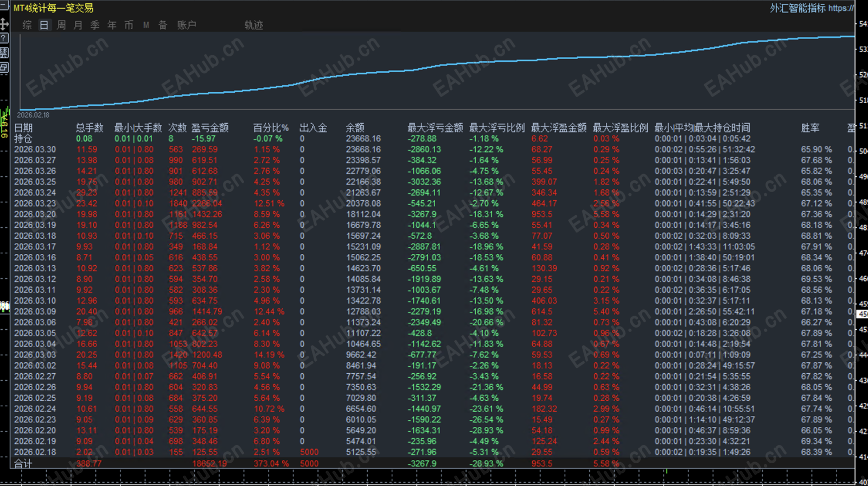
Task: Click the 总手数 column header
Action: [x=90, y=128]
